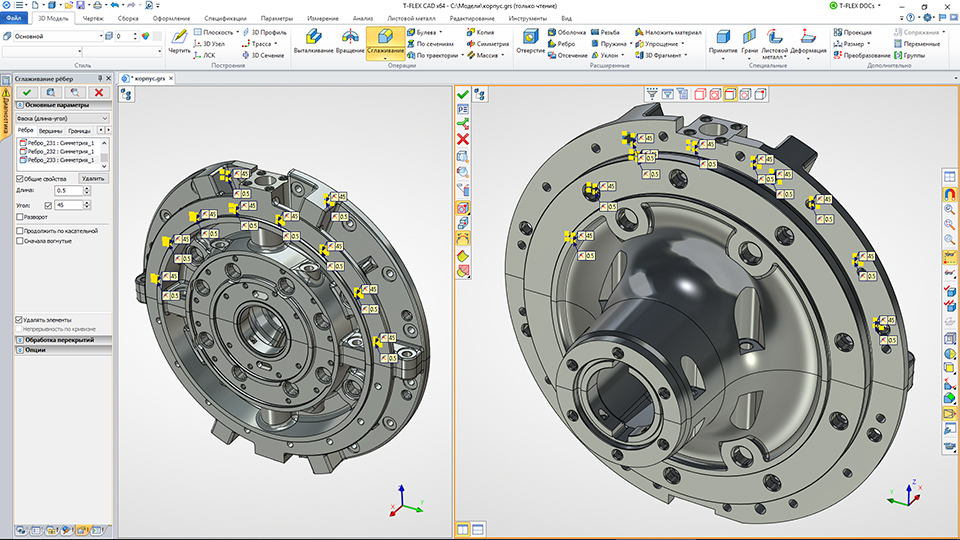Cancel operation with red X in panel

(x=99, y=92)
